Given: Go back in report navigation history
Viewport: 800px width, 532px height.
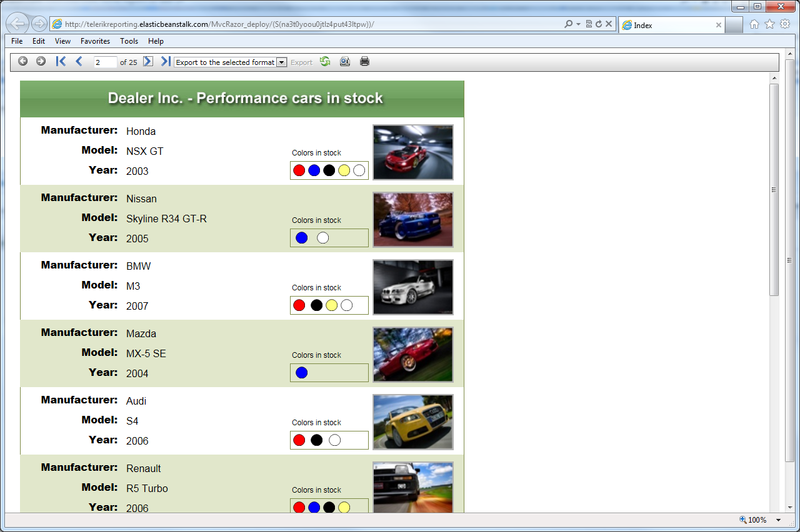Looking at the screenshot, I should (x=23, y=61).
